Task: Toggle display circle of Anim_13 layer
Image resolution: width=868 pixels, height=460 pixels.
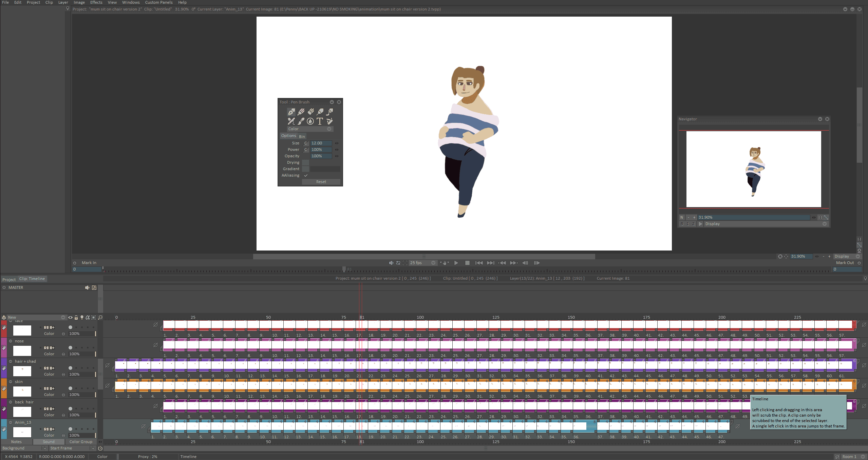Action: (x=70, y=429)
